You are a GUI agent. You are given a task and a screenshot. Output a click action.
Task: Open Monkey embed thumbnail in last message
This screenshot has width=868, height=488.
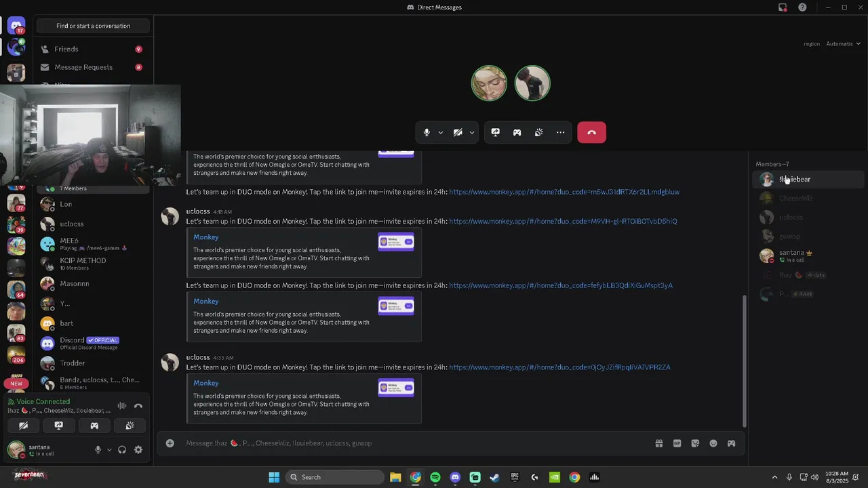point(396,388)
